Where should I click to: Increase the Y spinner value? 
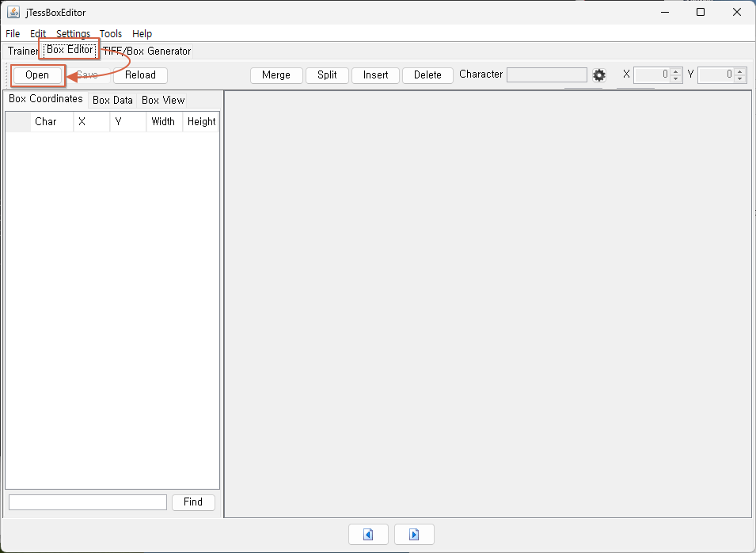click(740, 71)
